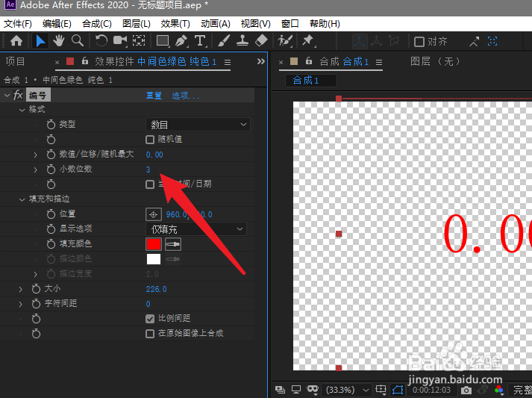This screenshot has height=398, width=532.
Task: Collapse the 编号 effect group
Action: (7, 96)
